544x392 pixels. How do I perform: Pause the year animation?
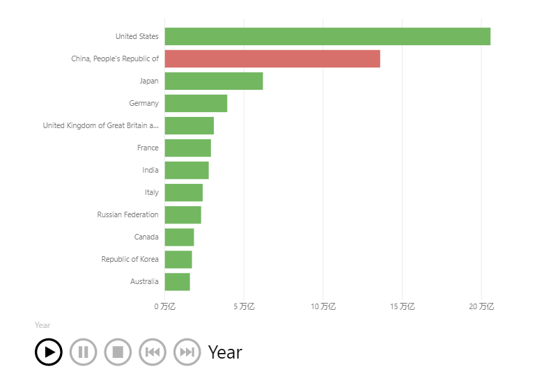pyautogui.click(x=83, y=352)
